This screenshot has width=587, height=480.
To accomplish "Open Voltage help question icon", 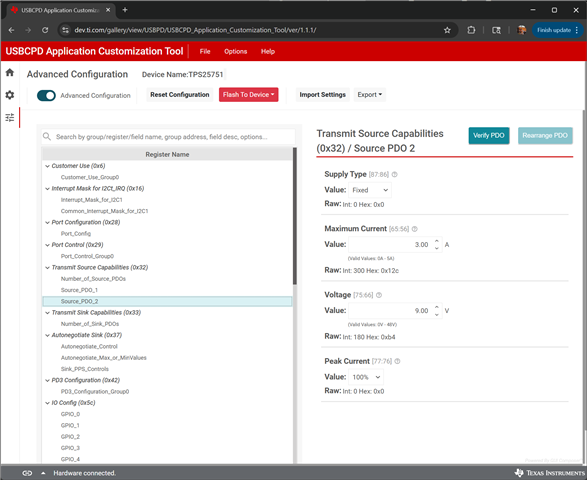I will point(379,295).
